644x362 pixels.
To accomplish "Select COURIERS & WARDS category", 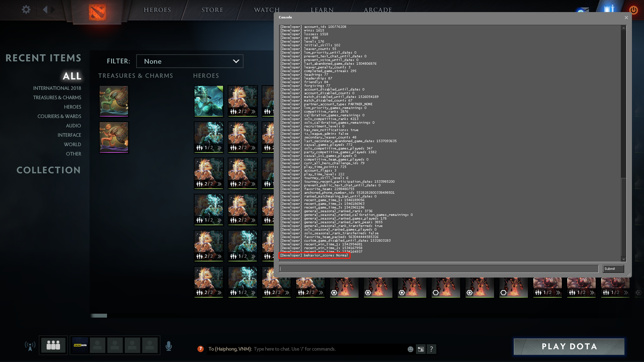I will [59, 116].
